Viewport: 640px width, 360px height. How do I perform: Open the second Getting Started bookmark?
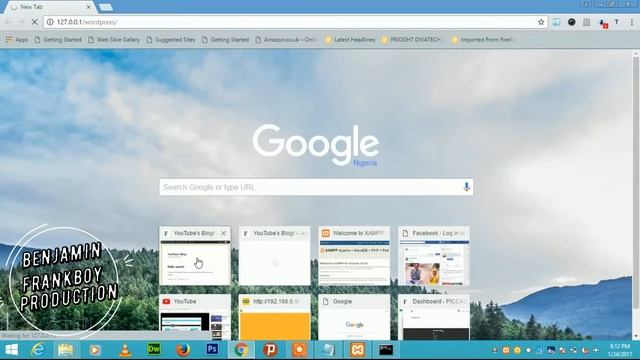225,40
